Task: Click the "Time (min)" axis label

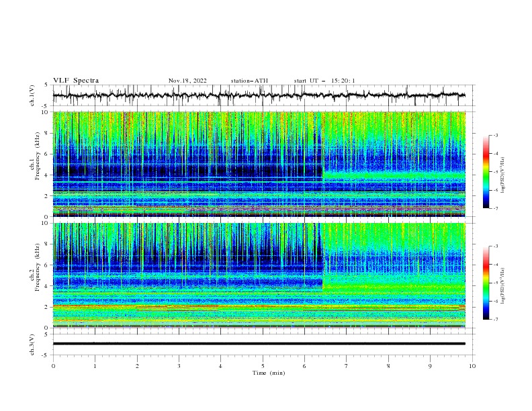Action: coord(269,373)
